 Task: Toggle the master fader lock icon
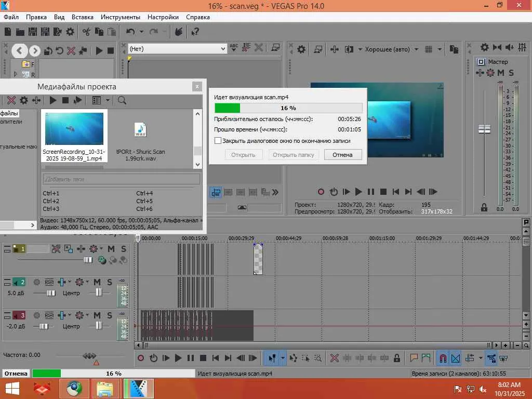coord(484,208)
